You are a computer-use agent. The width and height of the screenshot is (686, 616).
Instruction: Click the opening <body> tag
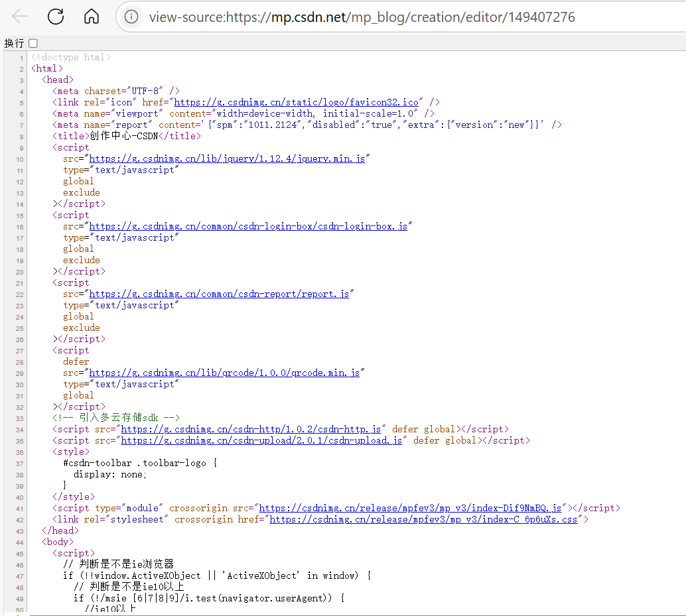58,542
